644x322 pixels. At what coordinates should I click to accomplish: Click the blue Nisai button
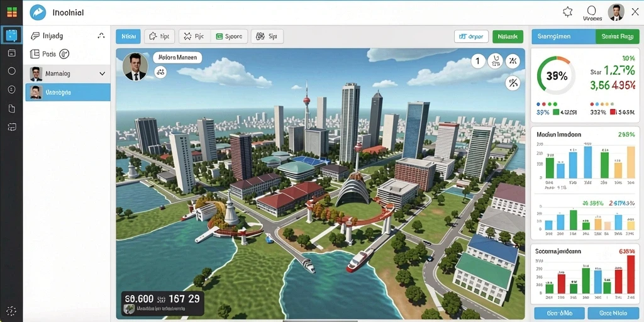[x=128, y=36]
